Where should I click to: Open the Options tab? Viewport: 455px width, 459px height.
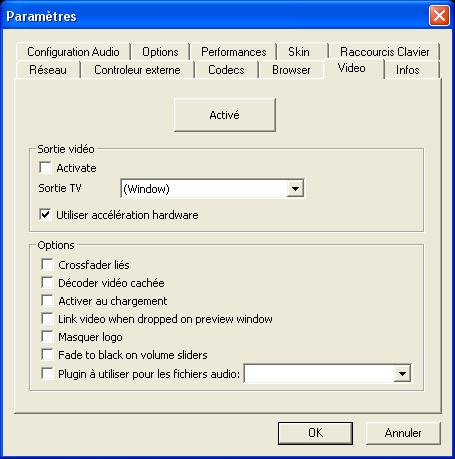(160, 52)
